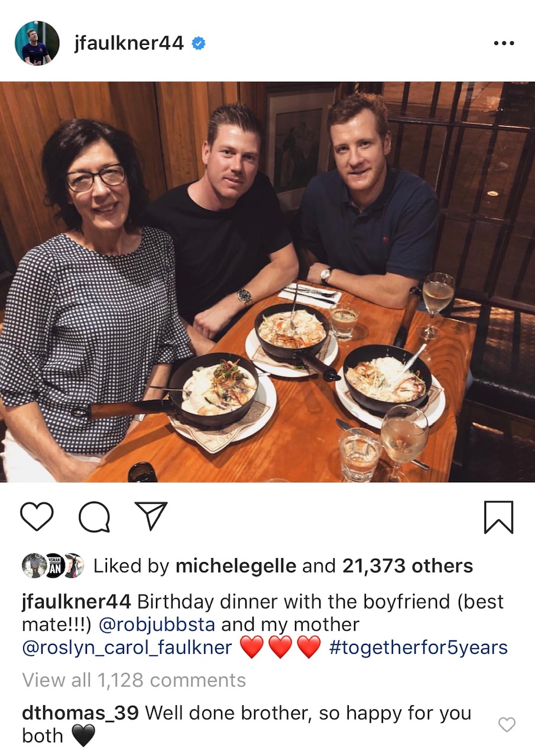Tap the red heart emojis in caption

tap(280, 647)
